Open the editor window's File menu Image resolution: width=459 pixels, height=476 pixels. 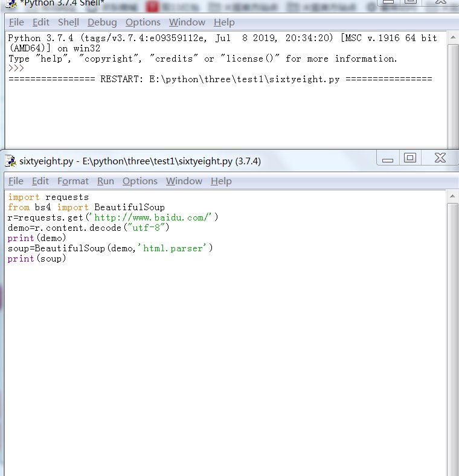click(16, 181)
